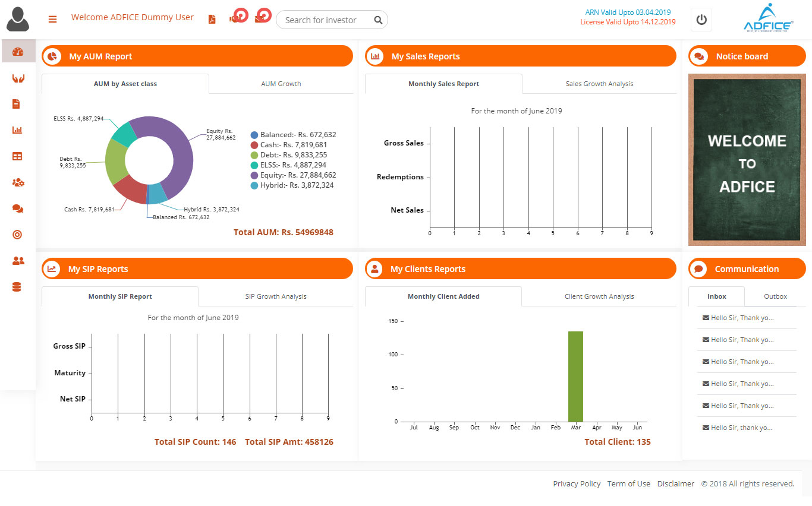Click the hamburger menu icon
This screenshot has height=506, width=812.
pyautogui.click(x=53, y=19)
